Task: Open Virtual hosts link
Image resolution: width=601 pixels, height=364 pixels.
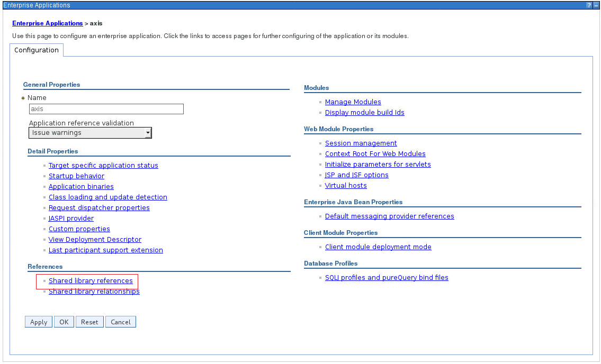Action: click(x=346, y=186)
